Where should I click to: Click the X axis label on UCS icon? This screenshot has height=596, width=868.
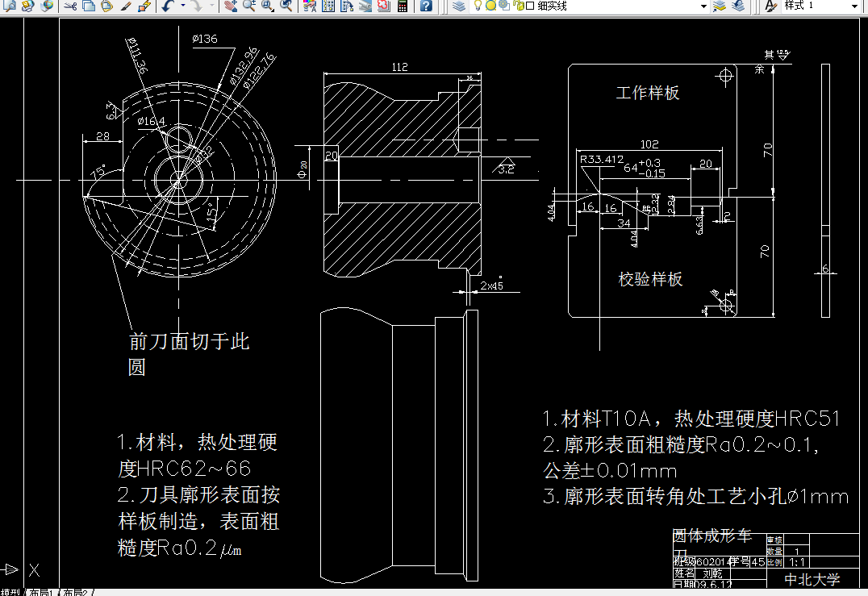(x=33, y=570)
